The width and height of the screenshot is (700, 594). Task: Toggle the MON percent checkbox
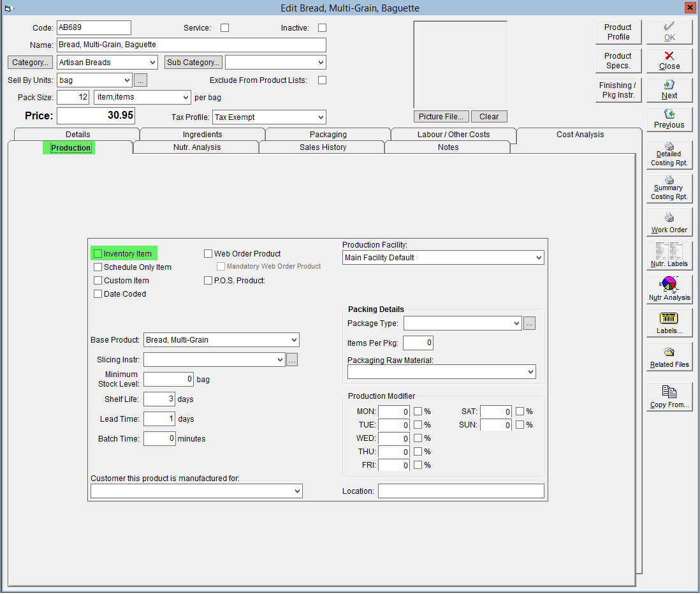coord(418,412)
